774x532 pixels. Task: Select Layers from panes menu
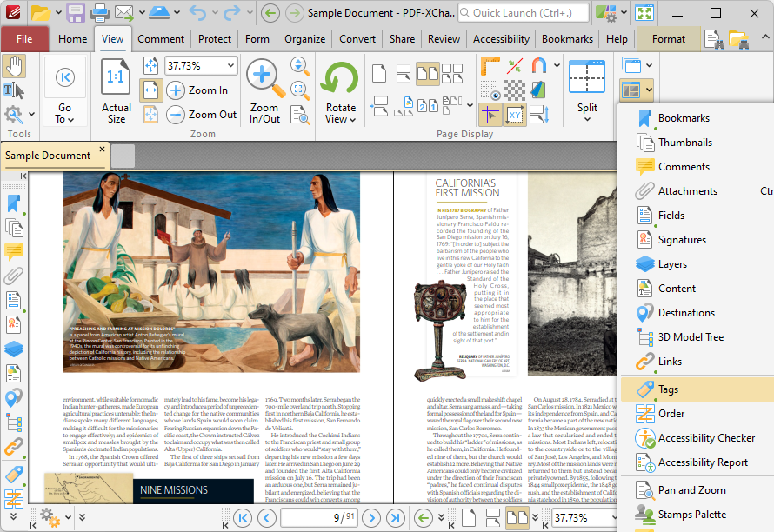[x=672, y=264]
